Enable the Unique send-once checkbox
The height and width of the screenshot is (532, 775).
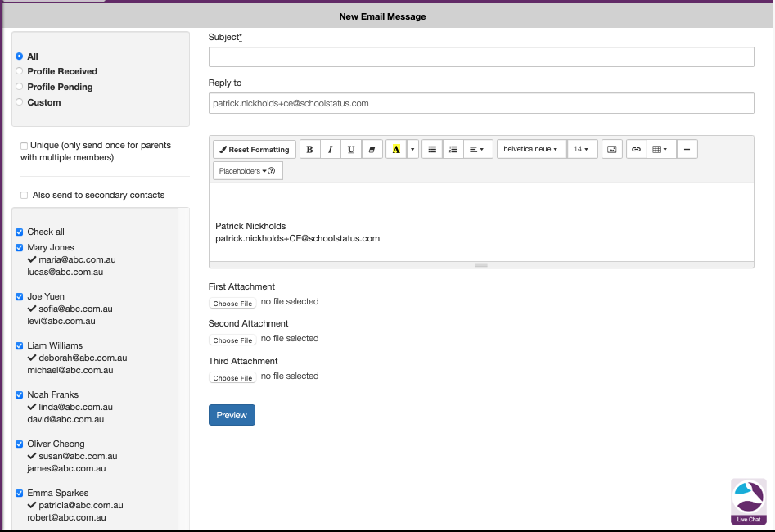[x=25, y=146]
